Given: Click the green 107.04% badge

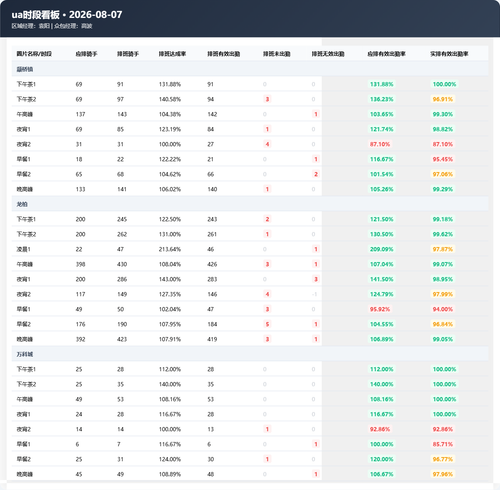Looking at the screenshot, I should pos(382,264).
